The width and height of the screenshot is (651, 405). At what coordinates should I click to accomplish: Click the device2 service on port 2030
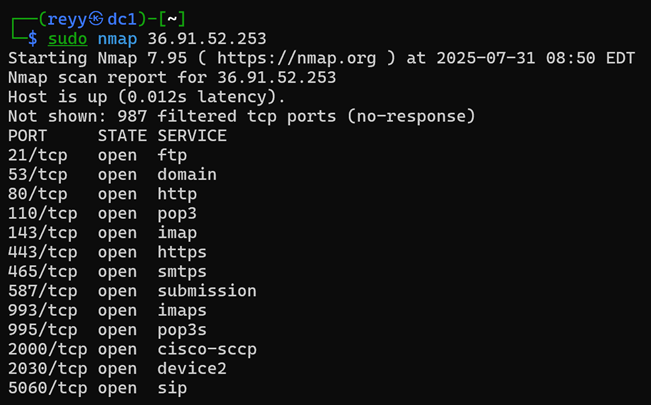point(192,369)
